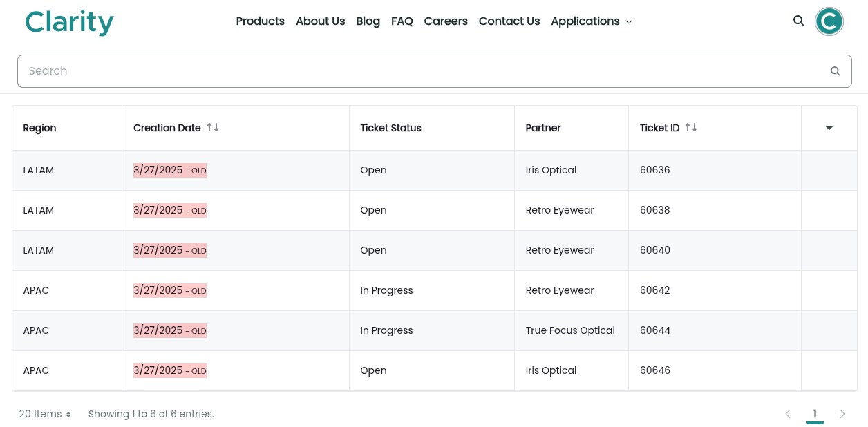Click APAC region for ticket 60644
This screenshot has width=868, height=427.
click(36, 330)
